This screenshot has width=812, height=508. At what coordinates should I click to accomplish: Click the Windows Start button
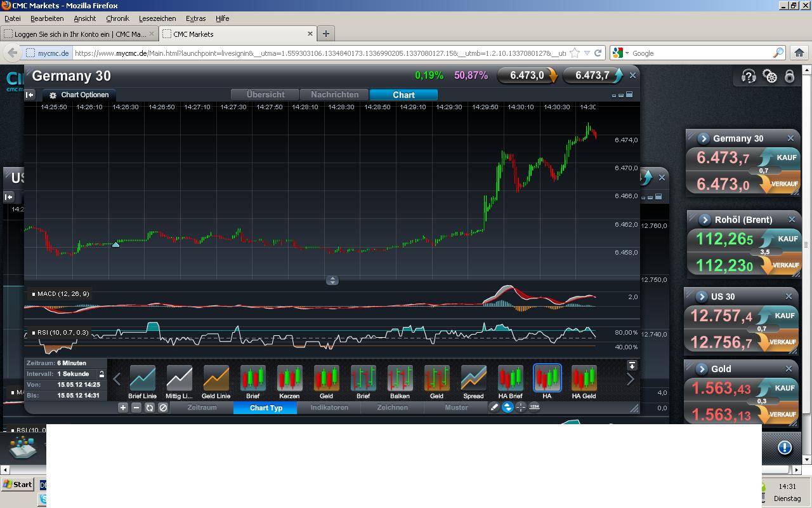18,485
